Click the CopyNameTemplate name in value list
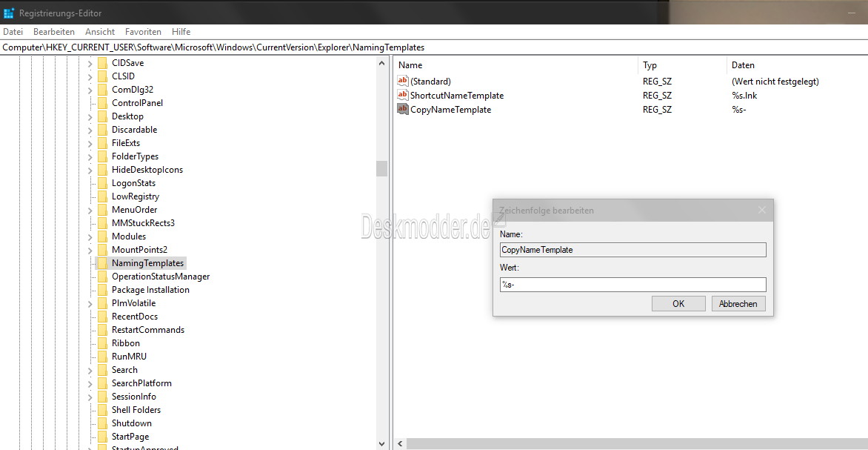This screenshot has height=450, width=868. 450,109
